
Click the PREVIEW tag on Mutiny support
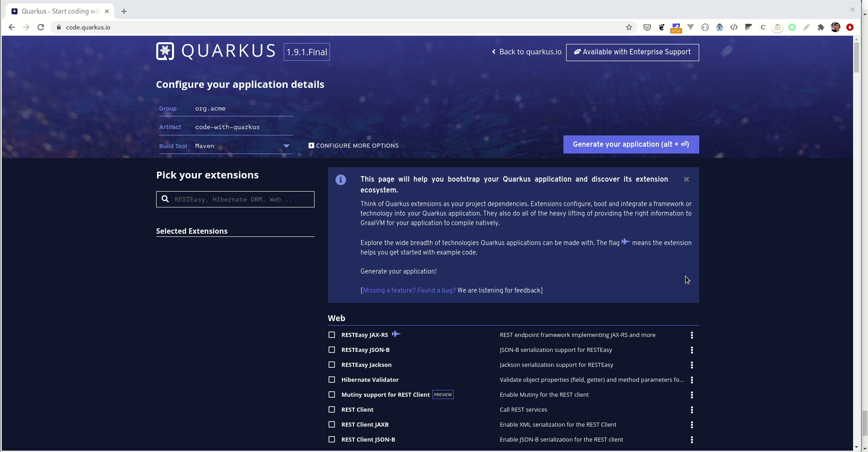[x=443, y=394]
